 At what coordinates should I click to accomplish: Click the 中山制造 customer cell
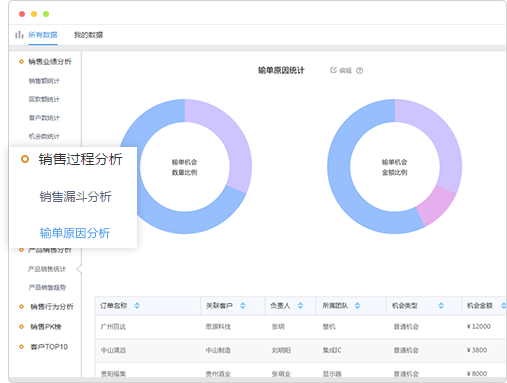point(218,350)
